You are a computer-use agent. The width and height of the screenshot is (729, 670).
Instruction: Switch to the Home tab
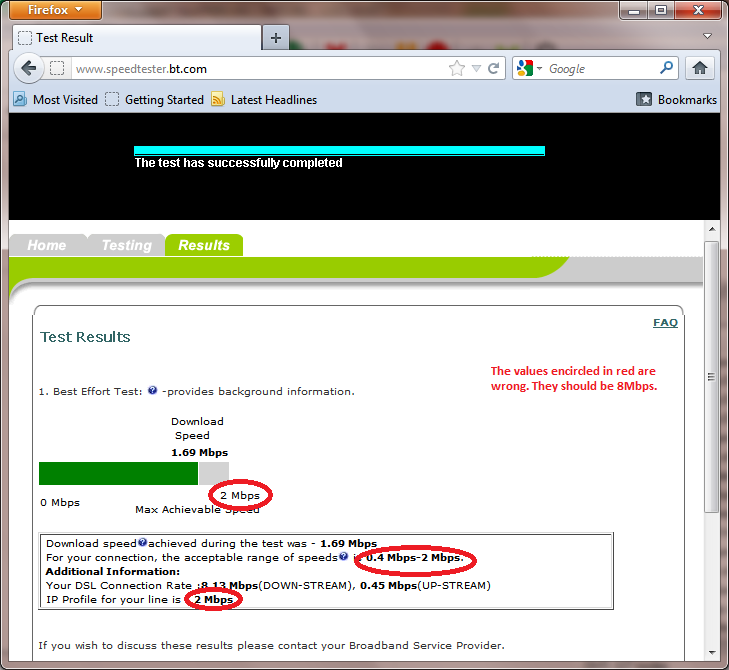click(x=47, y=245)
